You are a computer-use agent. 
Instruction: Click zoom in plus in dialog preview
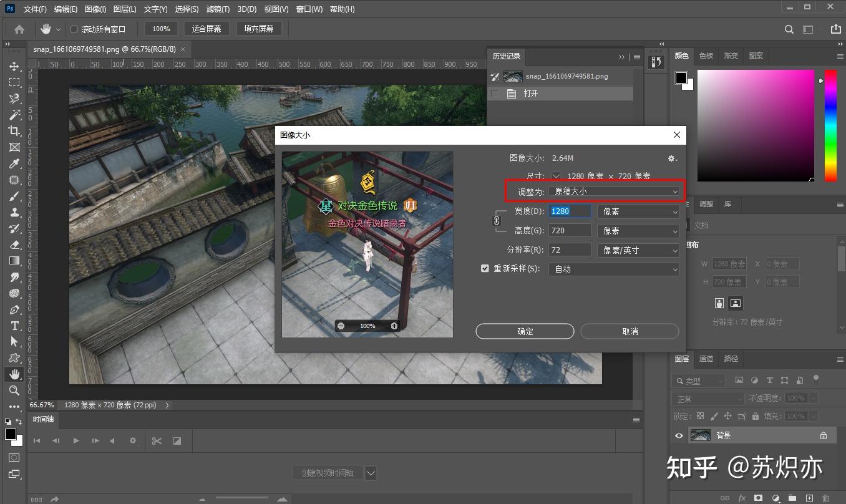(394, 326)
